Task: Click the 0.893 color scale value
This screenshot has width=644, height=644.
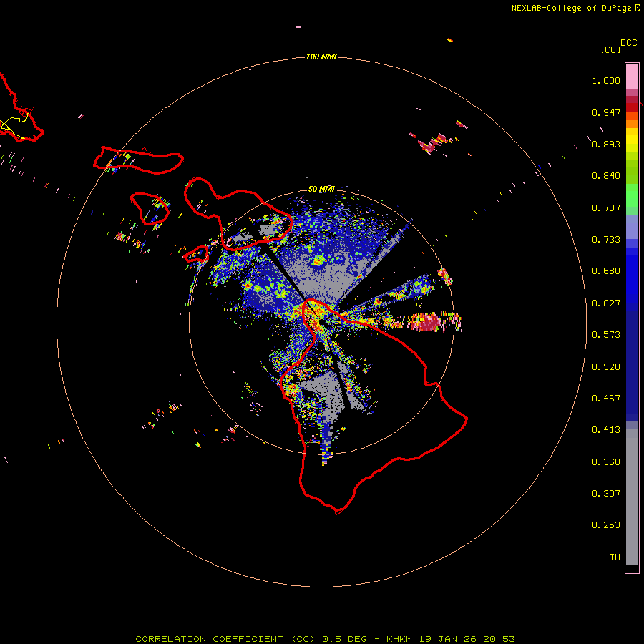Action: [606, 144]
